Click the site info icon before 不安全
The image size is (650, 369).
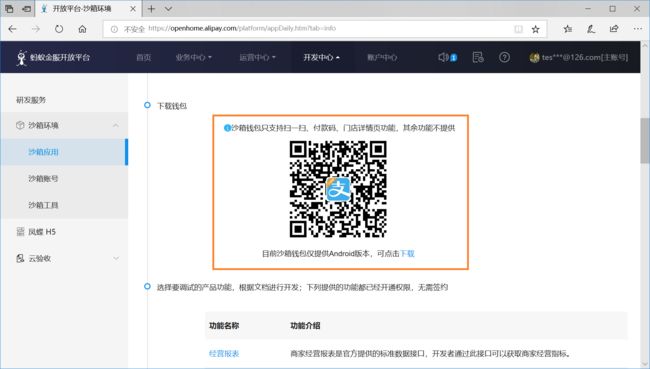(x=114, y=29)
